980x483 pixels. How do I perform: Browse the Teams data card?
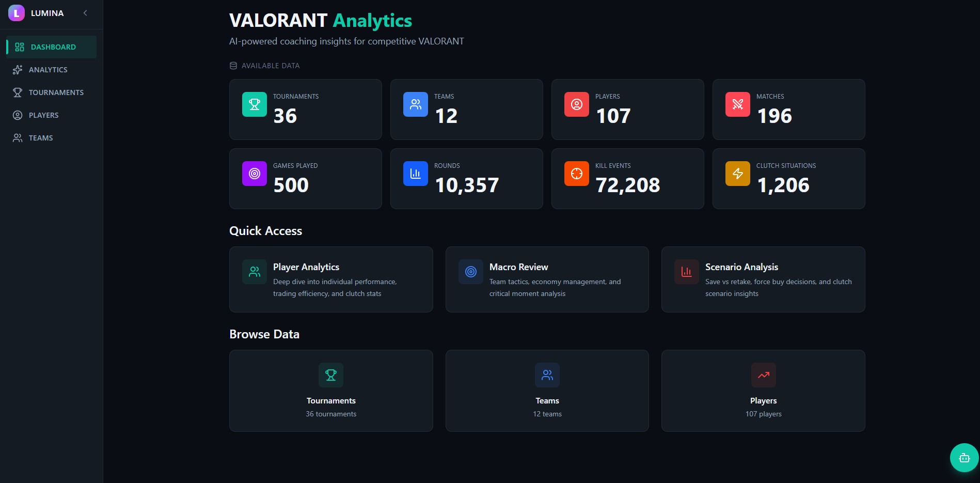[x=547, y=391]
